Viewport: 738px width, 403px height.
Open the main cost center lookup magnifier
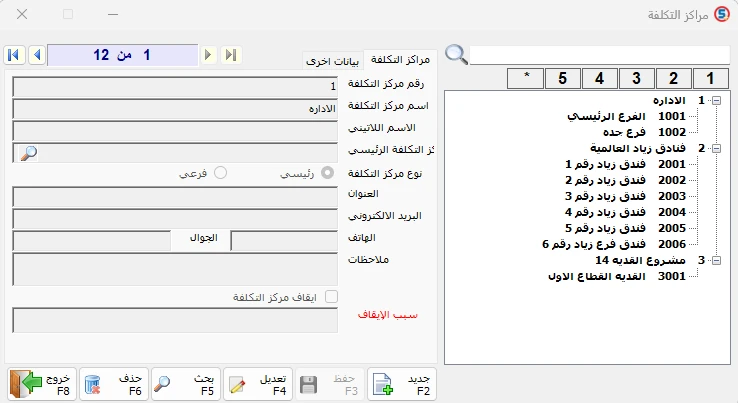point(28,153)
